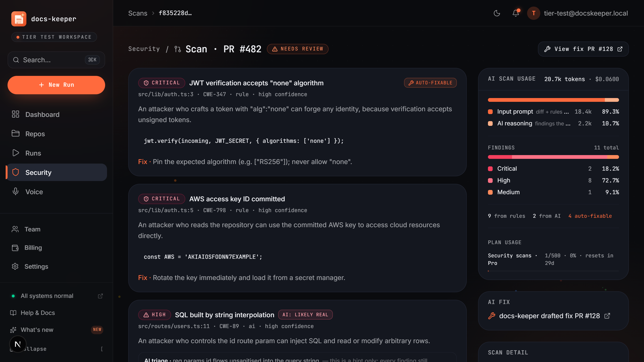Click TIER TEST WORKSPACE switcher

(54, 37)
